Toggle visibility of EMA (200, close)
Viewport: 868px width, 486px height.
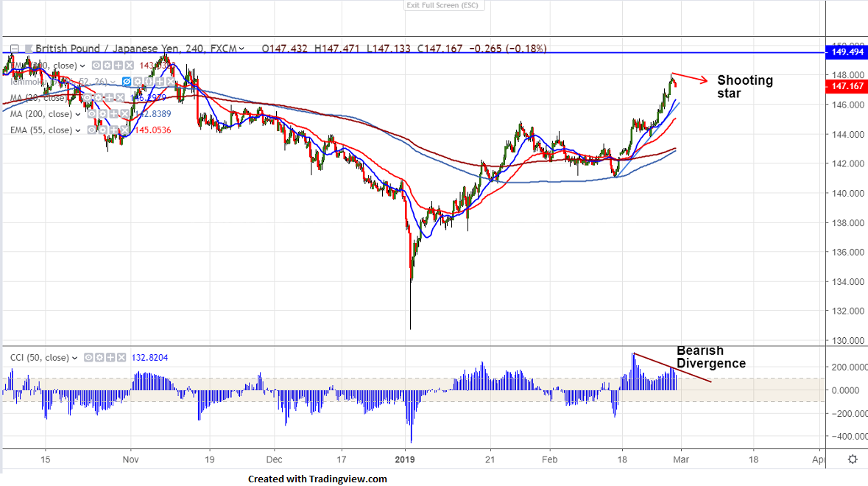(96, 66)
